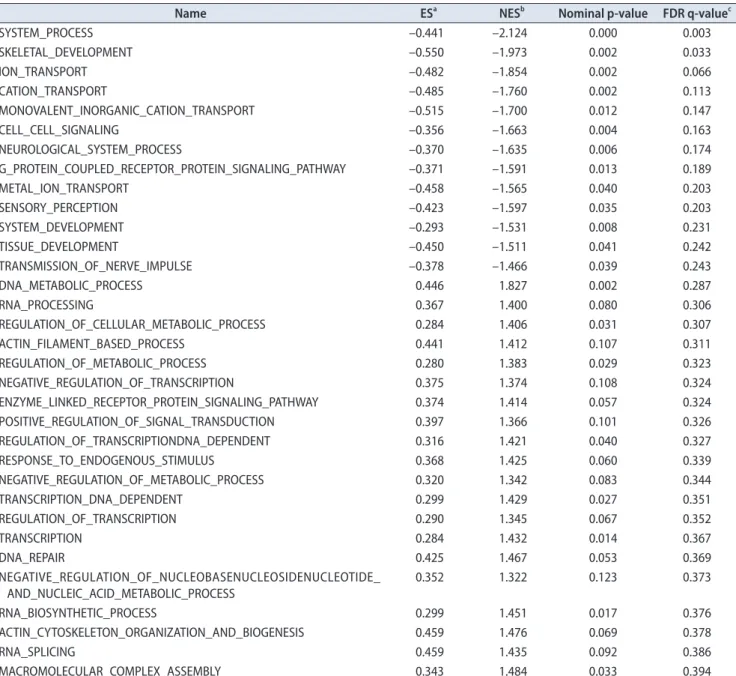Viewport: 736px width, 676px height.
Task: Select G_PROTEIN_COUPLED_RECEPTOR_PROTEIN_SIGNALING_PATHWAY name
Action: pos(173,169)
